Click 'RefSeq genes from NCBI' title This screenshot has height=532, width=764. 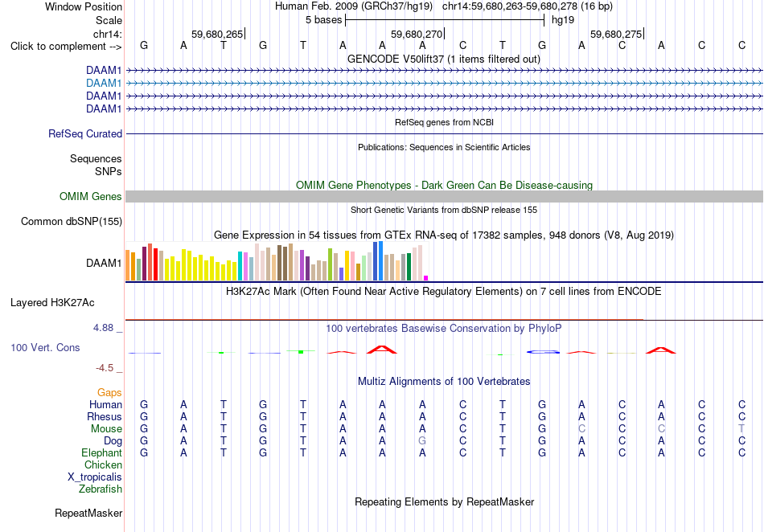point(444,122)
